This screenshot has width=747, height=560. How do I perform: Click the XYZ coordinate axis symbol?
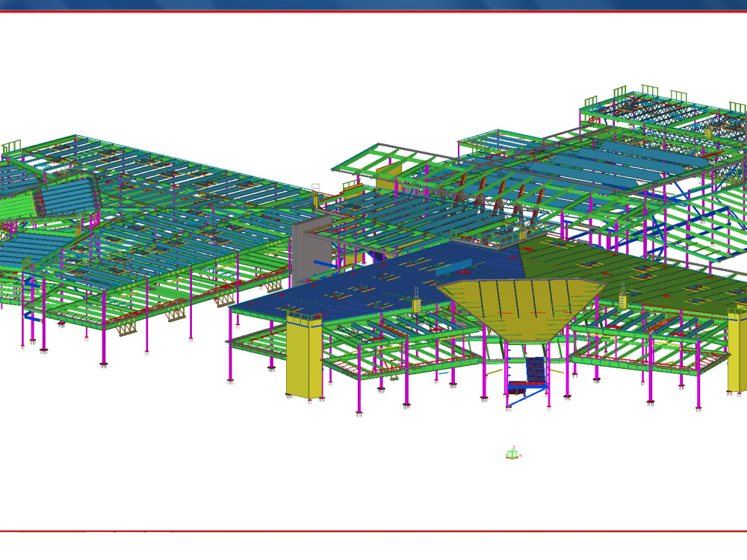tap(512, 453)
